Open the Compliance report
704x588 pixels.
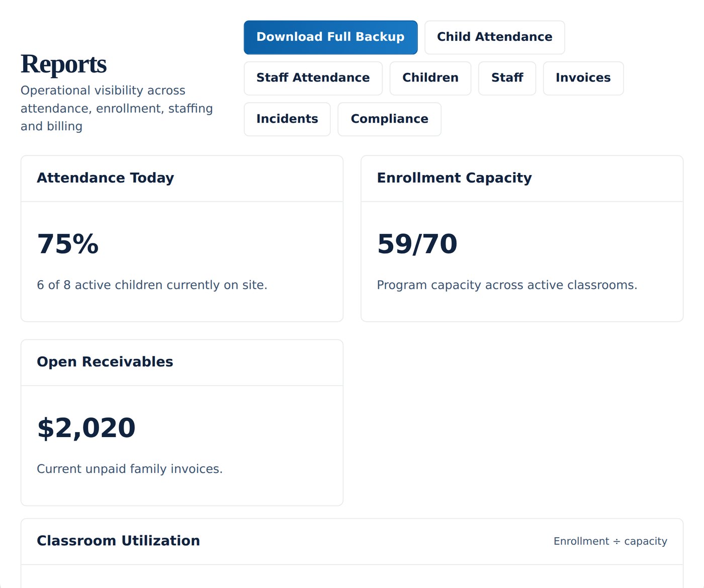389,119
